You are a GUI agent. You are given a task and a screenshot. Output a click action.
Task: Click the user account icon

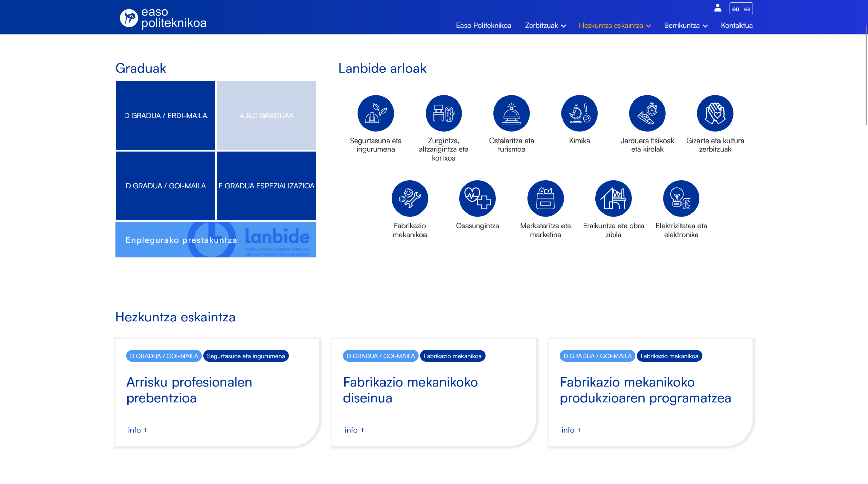coord(717,8)
